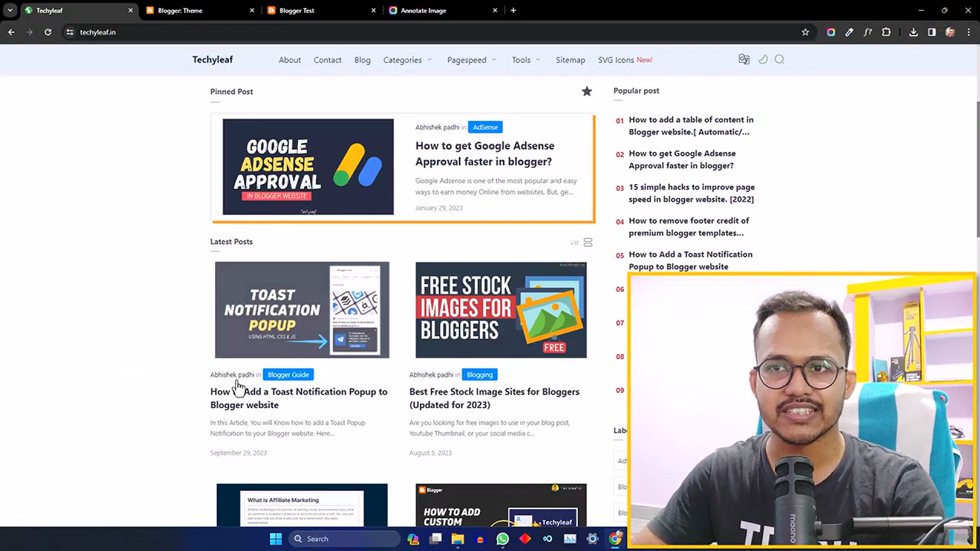Click the AdSense label tag
This screenshot has height=551, width=980.
[485, 127]
